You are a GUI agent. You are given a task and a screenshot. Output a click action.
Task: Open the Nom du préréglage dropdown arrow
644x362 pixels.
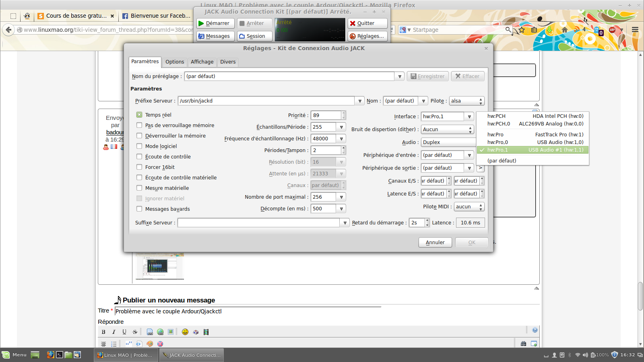pos(399,76)
